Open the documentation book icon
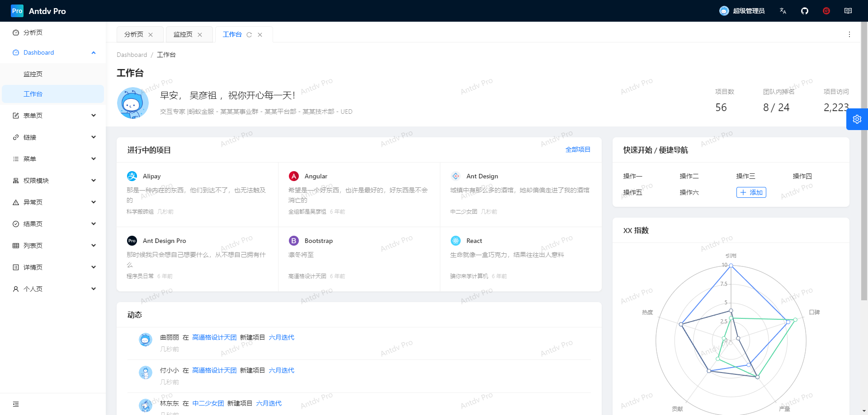Viewport: 868px width, 415px height. (848, 11)
